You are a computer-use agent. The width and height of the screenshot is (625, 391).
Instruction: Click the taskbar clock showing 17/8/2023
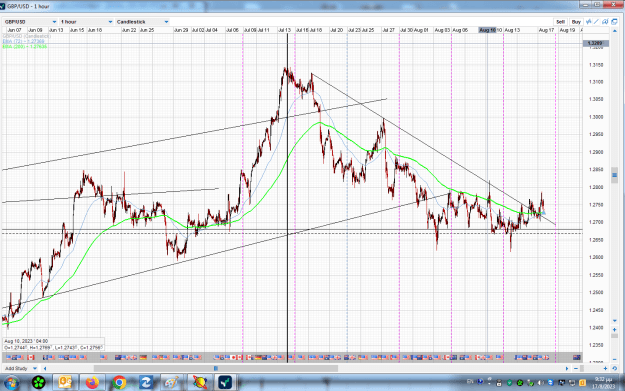tap(603, 383)
